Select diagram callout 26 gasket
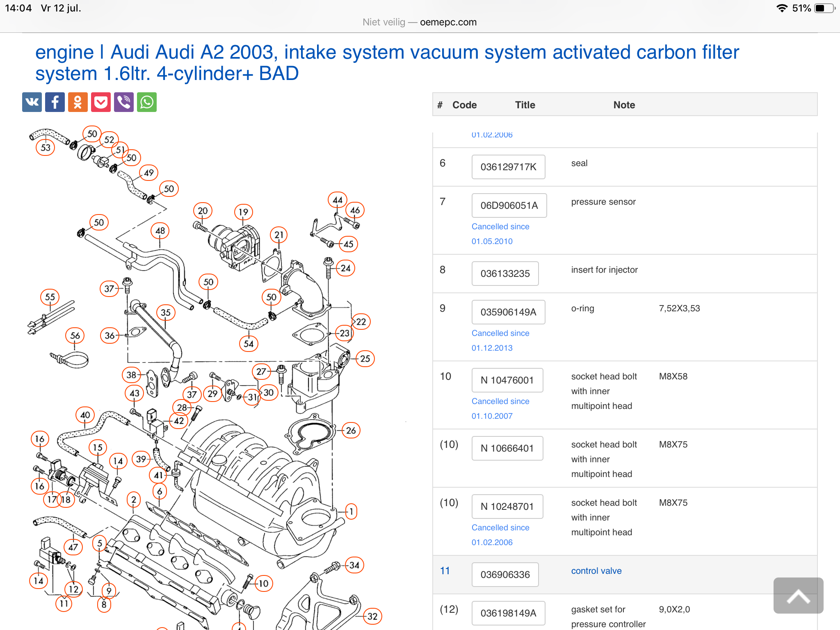 [x=351, y=430]
